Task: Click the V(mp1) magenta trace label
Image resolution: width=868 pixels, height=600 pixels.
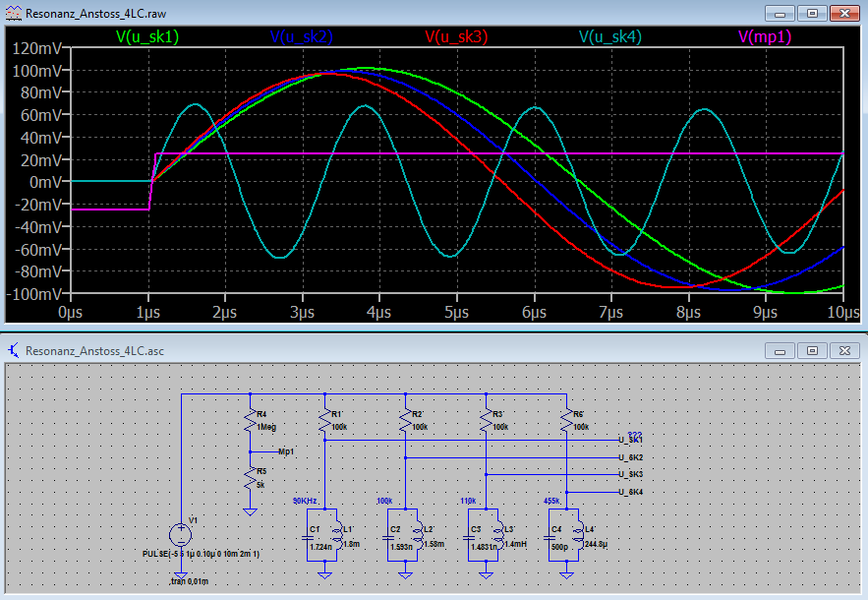Action: [765, 36]
